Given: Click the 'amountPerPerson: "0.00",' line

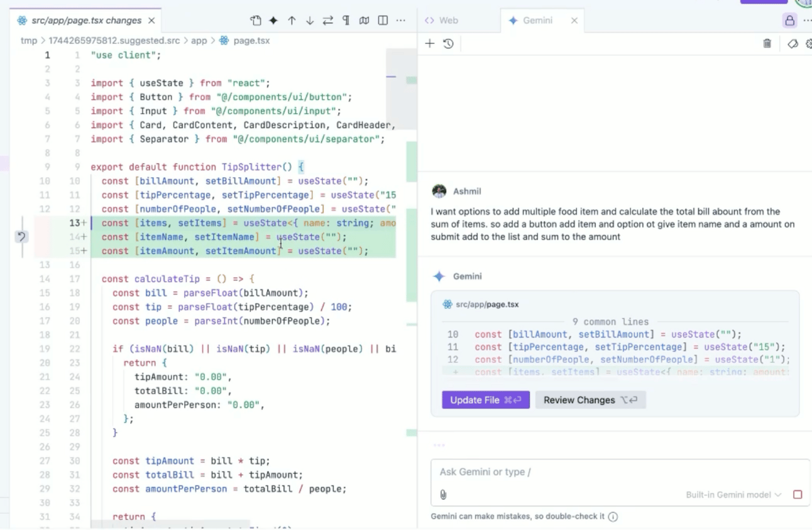Looking at the screenshot, I should click(x=200, y=405).
